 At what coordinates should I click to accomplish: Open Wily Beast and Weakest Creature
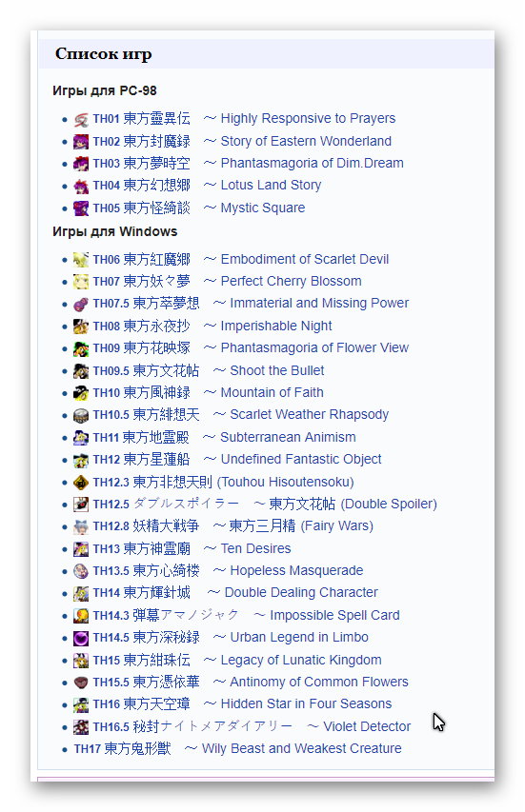click(x=302, y=749)
